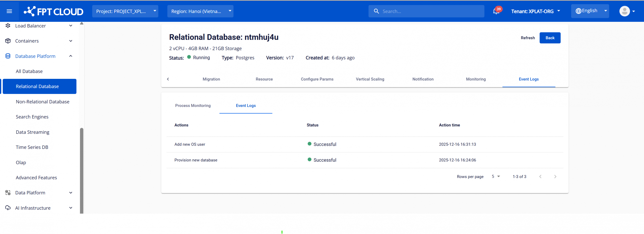Image resolution: width=644 pixels, height=234 pixels.
Task: Open the hamburger navigation menu
Action: [x=9, y=11]
